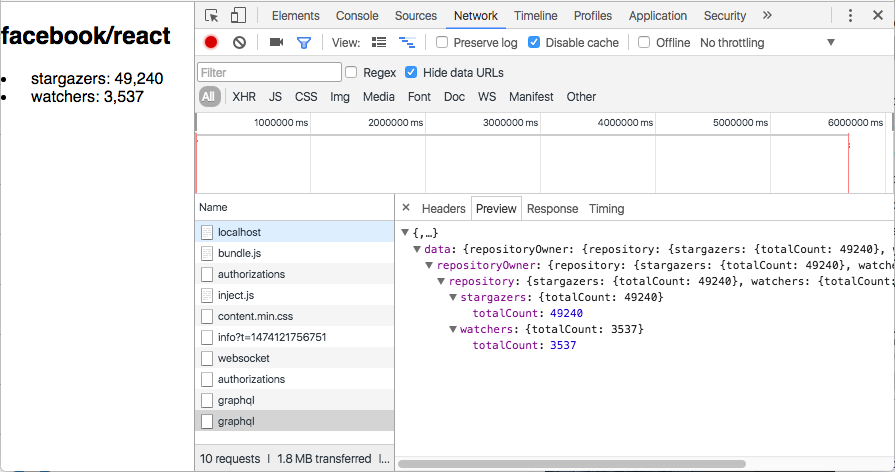Stop recording with the red record button
Image resolution: width=895 pixels, height=472 pixels.
click(211, 42)
